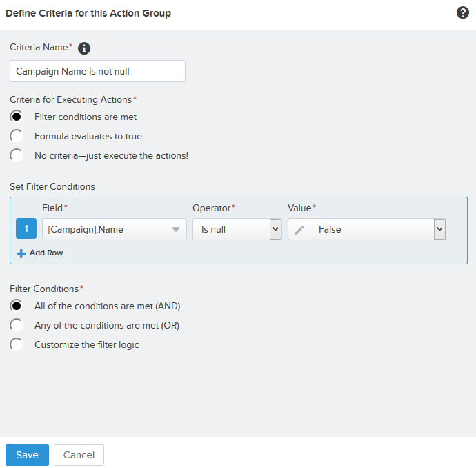Click the plus icon to add row

tap(21, 253)
